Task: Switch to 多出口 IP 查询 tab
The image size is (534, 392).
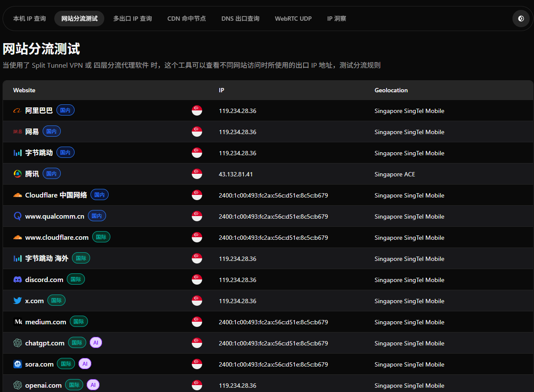Action: coord(132,19)
